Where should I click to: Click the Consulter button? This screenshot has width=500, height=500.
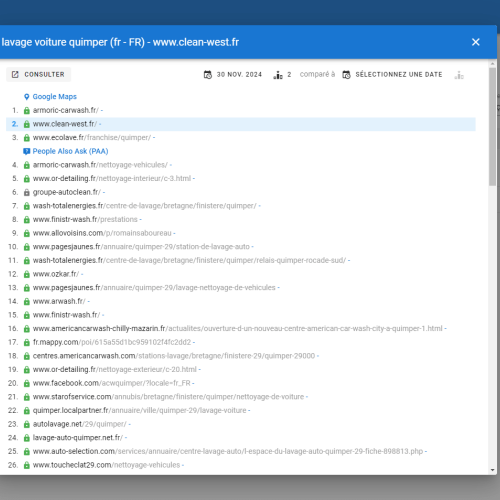pyautogui.click(x=38, y=74)
